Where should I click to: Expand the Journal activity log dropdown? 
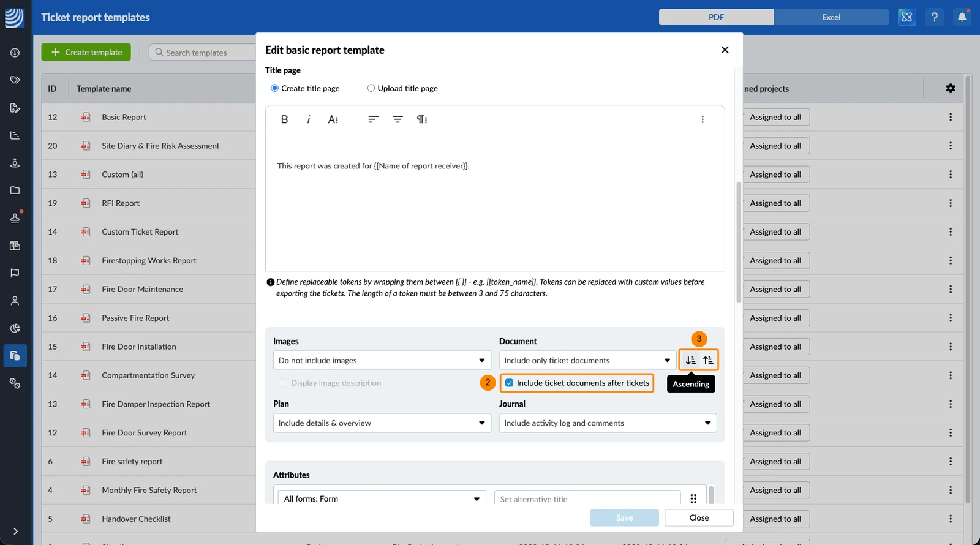point(608,423)
